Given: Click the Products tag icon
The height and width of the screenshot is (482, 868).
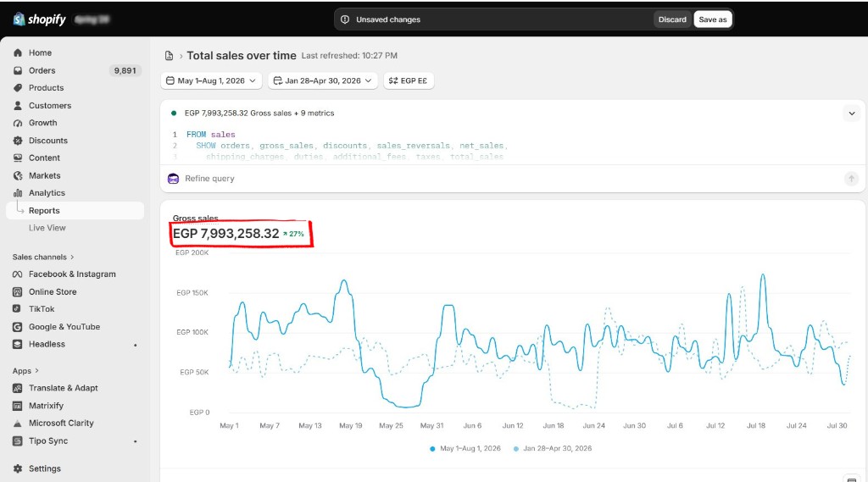Looking at the screenshot, I should pyautogui.click(x=18, y=87).
